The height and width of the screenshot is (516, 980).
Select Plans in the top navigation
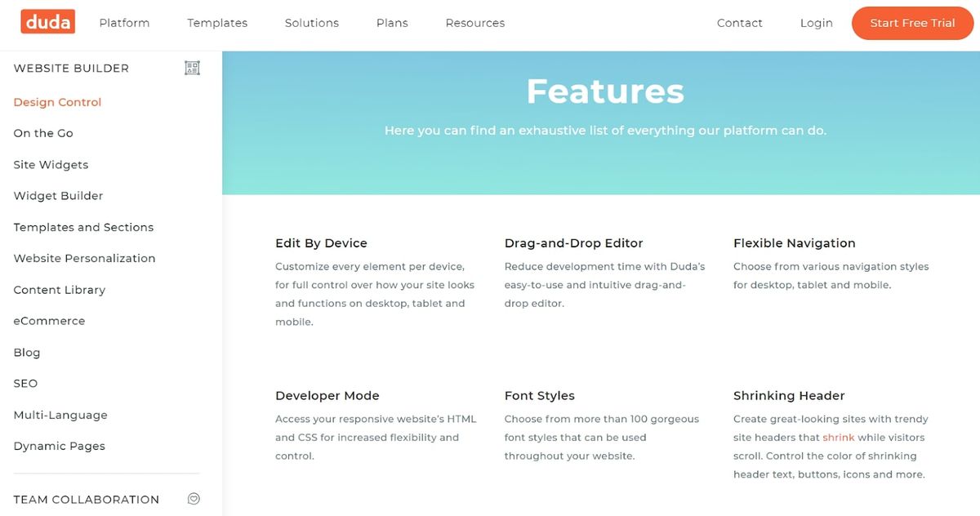(391, 23)
